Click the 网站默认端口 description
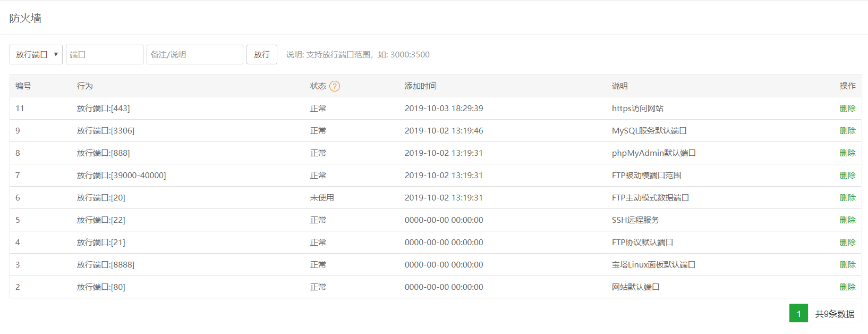Image resolution: width=868 pixels, height=334 pixels. pyautogui.click(x=636, y=287)
